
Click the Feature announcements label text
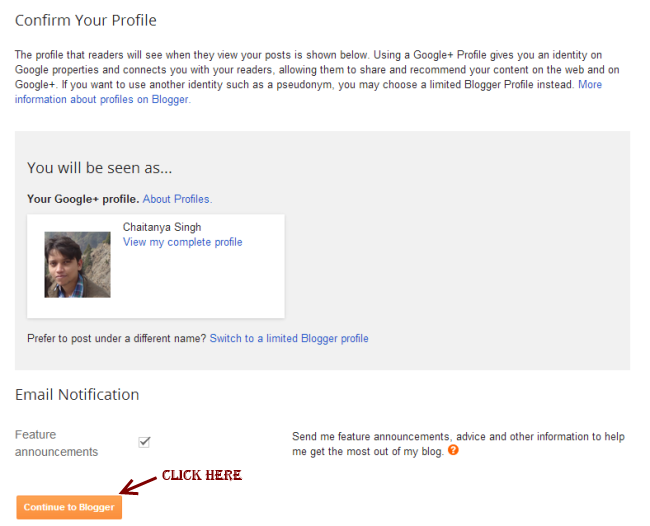[56, 443]
